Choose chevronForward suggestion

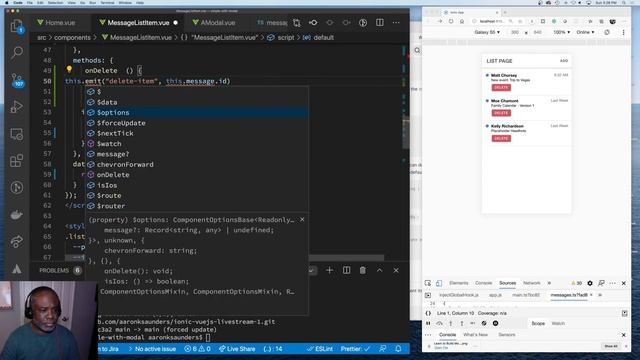pos(196,164)
